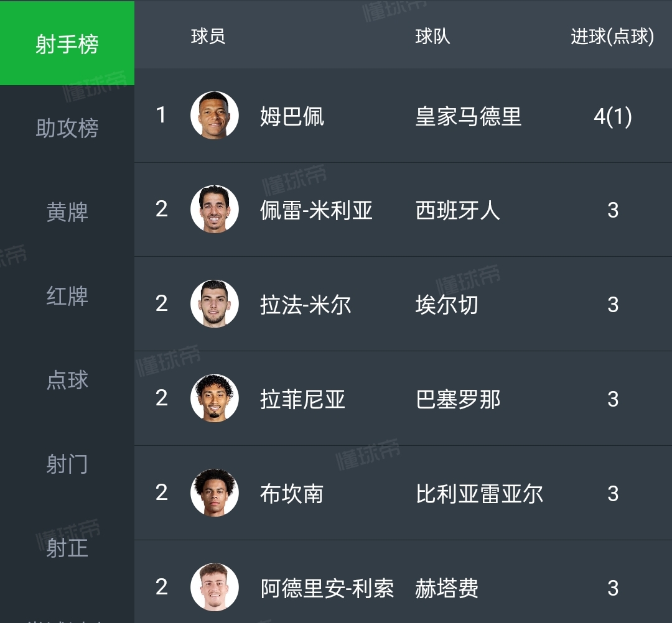672x623 pixels.
Task: Open Mbappé's (姆巴佩) player avatar
Action: pos(215,116)
